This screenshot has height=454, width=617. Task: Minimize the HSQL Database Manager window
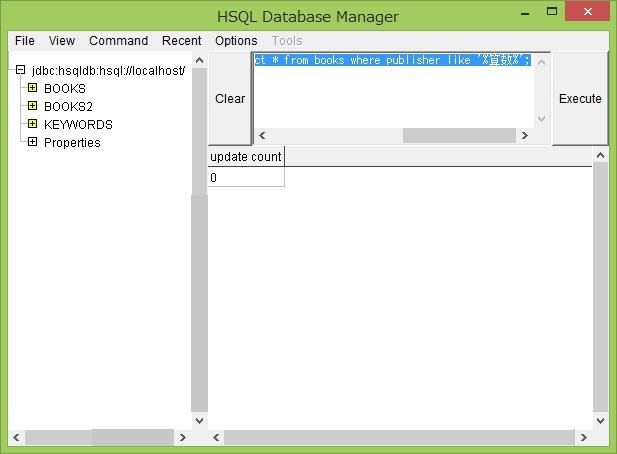[525, 13]
